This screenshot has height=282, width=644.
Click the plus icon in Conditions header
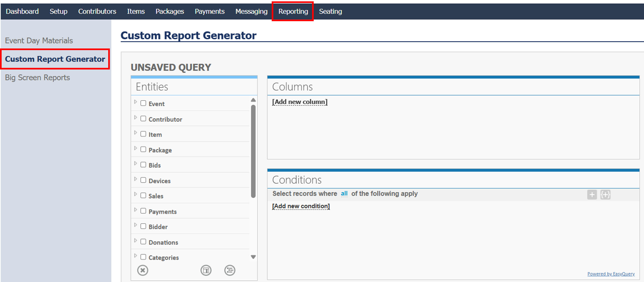point(592,194)
